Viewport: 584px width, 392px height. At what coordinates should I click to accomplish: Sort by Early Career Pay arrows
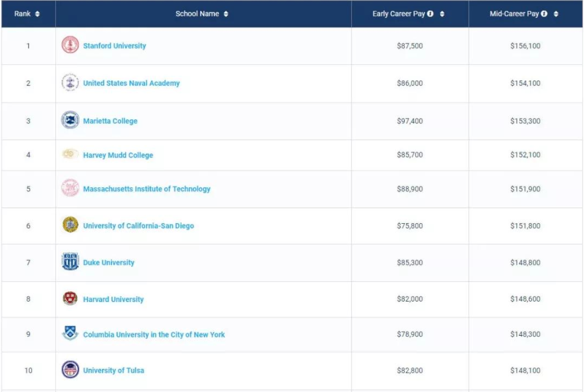pyautogui.click(x=442, y=14)
